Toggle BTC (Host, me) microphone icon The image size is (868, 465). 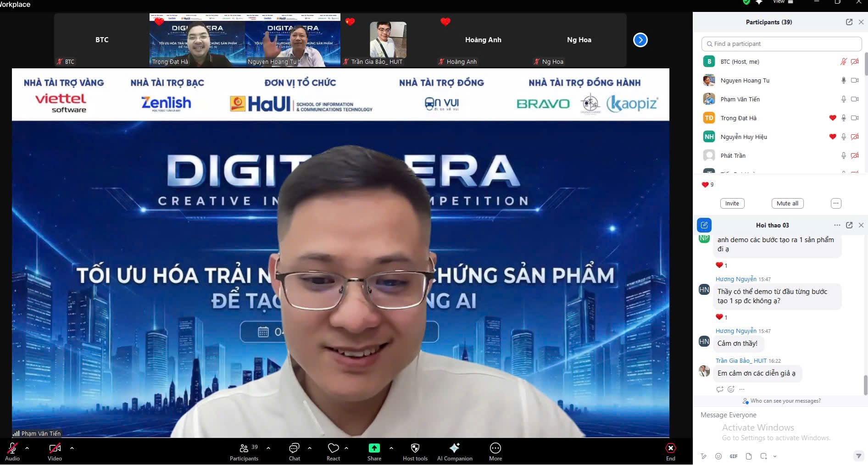point(843,61)
